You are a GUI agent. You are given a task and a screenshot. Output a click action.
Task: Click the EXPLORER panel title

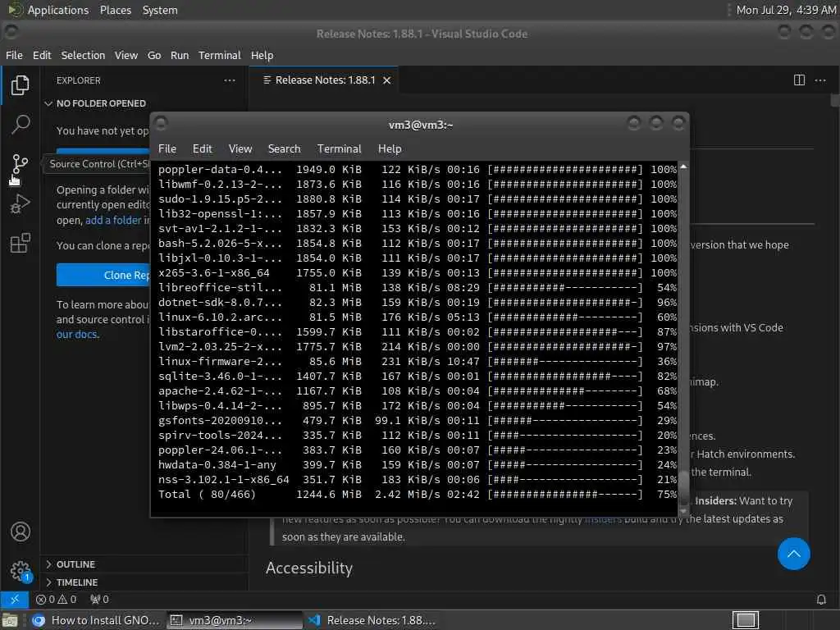click(x=78, y=80)
